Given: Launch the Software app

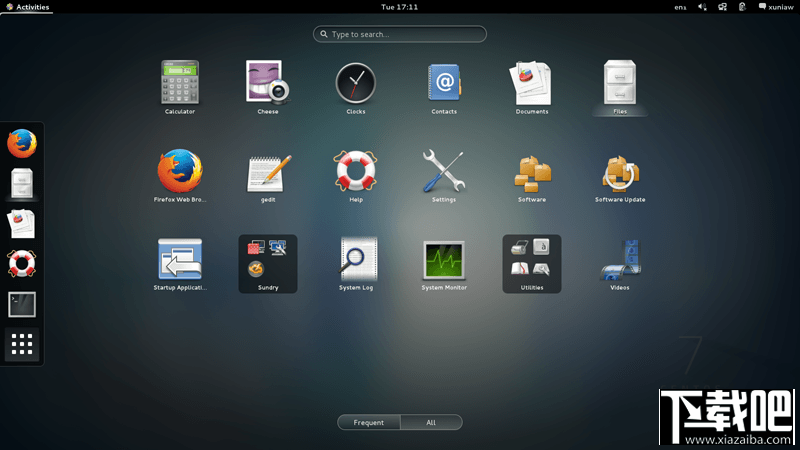Looking at the screenshot, I should [x=532, y=175].
